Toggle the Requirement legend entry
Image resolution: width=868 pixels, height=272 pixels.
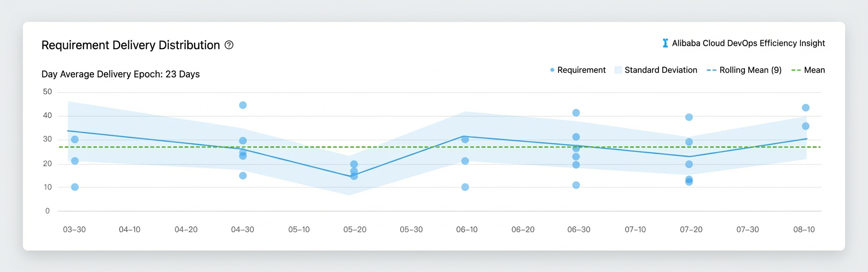[577, 70]
